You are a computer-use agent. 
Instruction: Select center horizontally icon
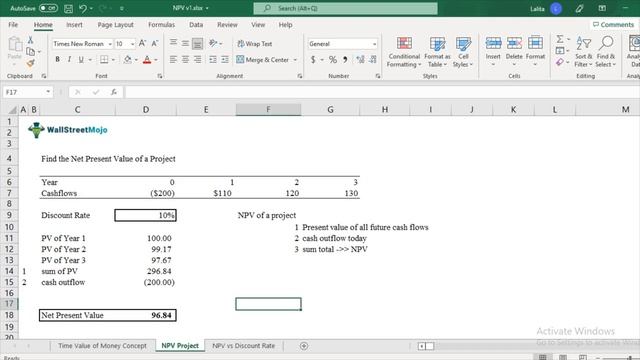(x=185, y=60)
